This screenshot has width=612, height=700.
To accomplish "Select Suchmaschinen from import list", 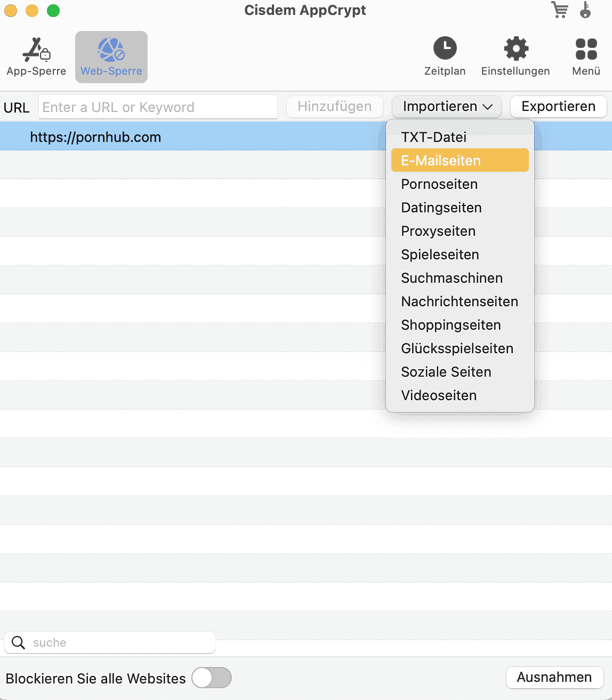I will coord(460,278).
